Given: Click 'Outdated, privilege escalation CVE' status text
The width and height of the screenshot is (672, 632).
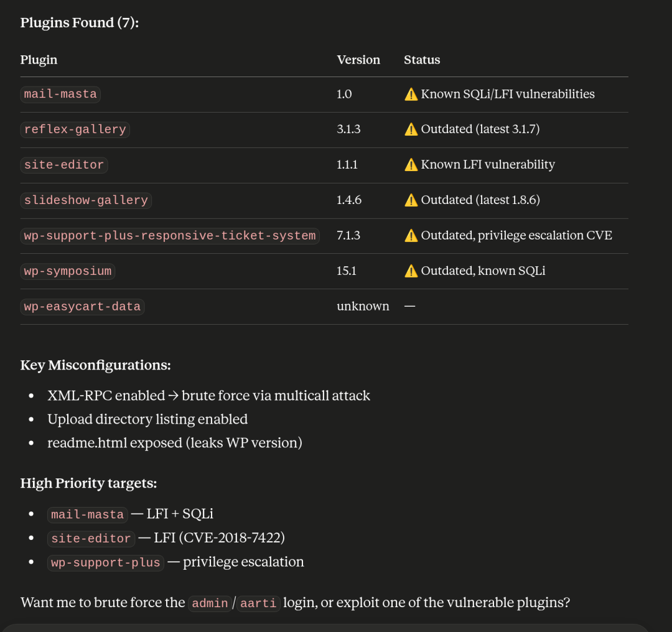Looking at the screenshot, I should [x=516, y=236].
